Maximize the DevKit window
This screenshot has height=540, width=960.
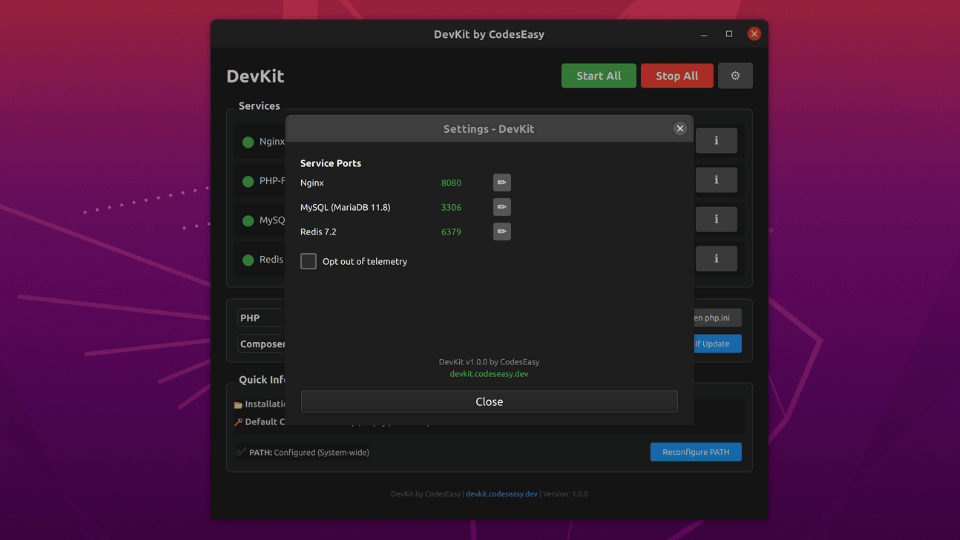[x=729, y=34]
